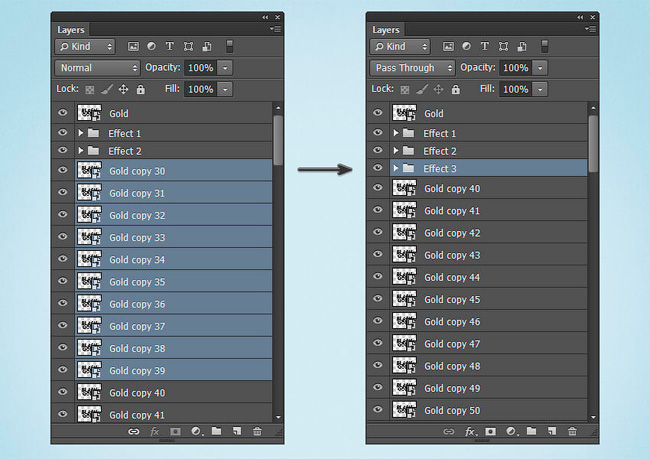650x459 pixels.
Task: Delete layer in right panel
Action: point(572,432)
